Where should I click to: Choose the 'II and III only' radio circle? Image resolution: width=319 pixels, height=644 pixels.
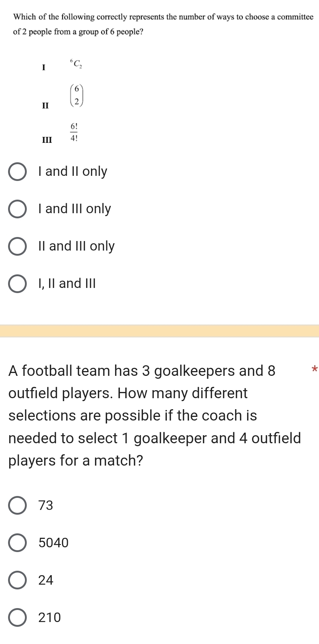17,247
